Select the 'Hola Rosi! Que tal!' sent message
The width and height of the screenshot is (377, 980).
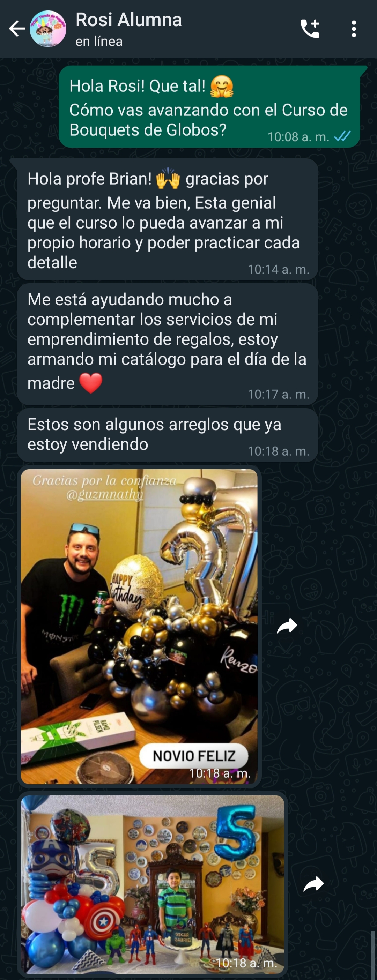pos(209,106)
